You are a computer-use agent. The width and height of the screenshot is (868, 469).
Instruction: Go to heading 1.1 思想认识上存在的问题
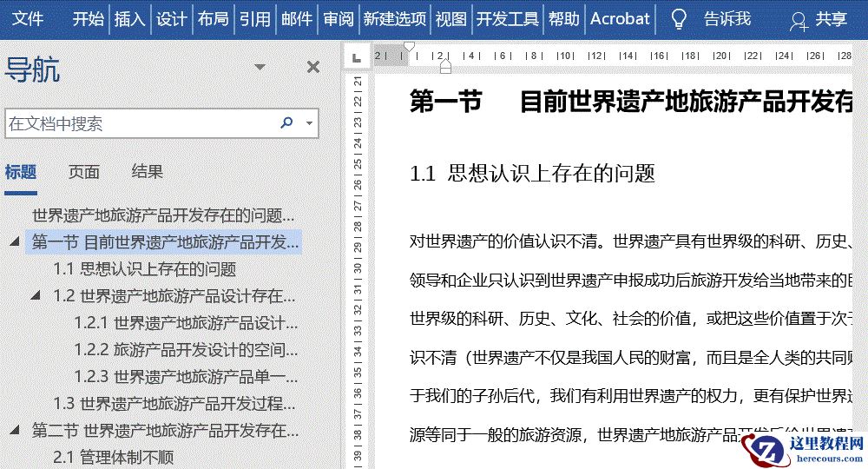point(144,269)
